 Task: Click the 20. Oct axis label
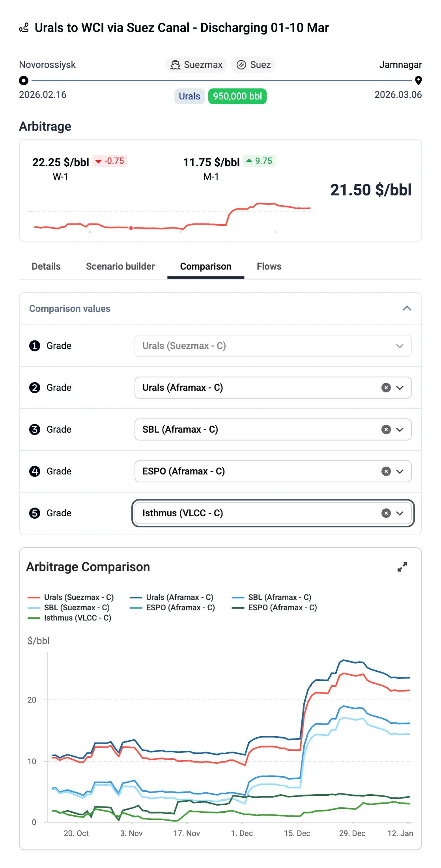[x=76, y=833]
